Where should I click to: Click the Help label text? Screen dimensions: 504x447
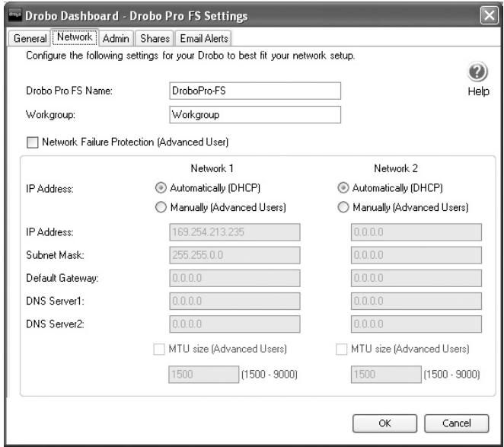478,91
